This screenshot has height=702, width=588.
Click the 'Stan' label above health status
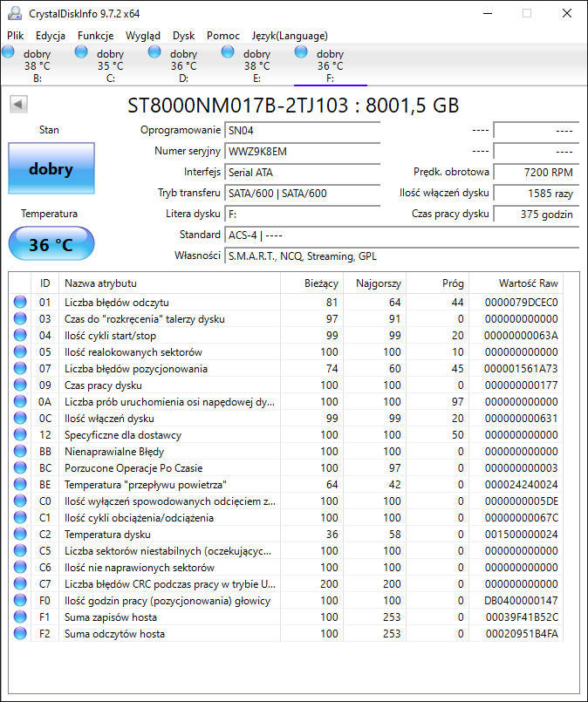pos(49,130)
